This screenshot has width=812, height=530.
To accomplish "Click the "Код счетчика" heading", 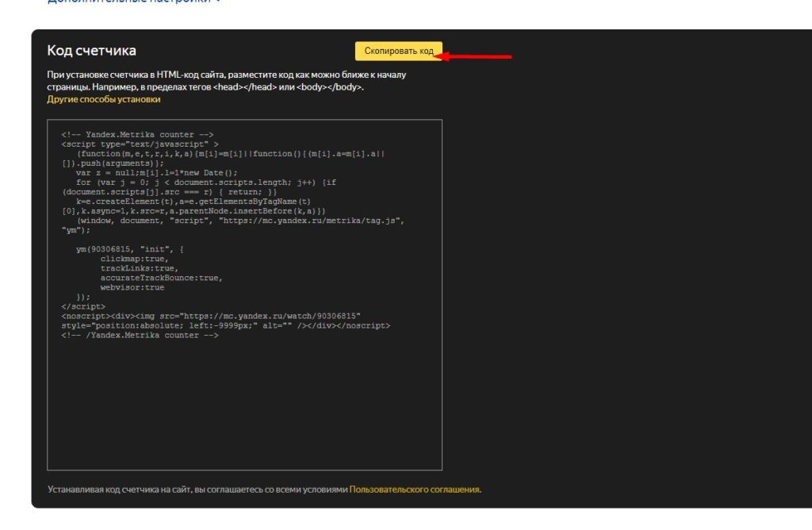I will pos(91,51).
